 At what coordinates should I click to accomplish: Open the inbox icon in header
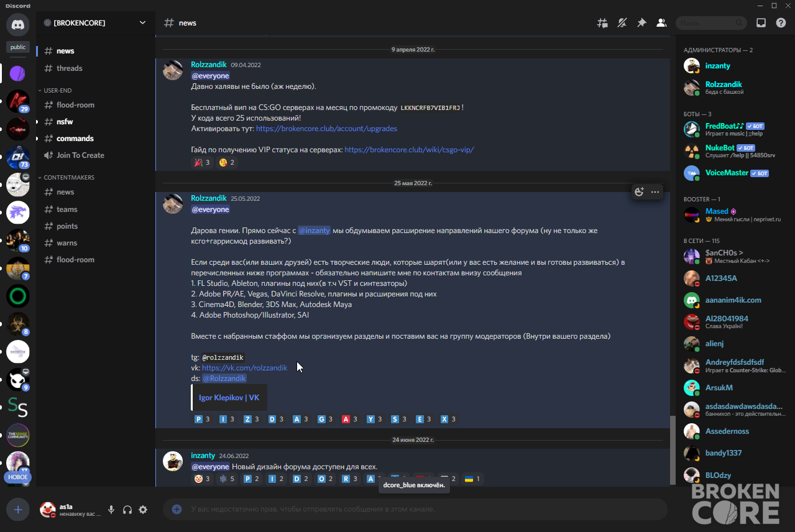coord(761,23)
